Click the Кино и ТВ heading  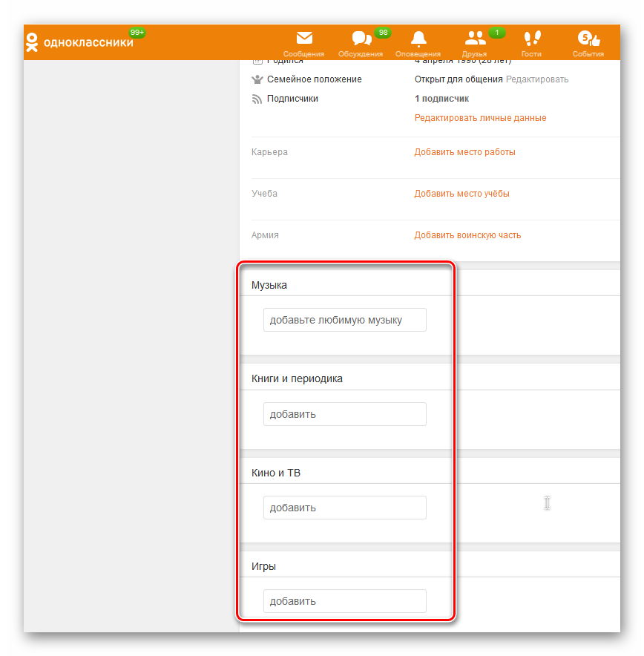coord(275,473)
